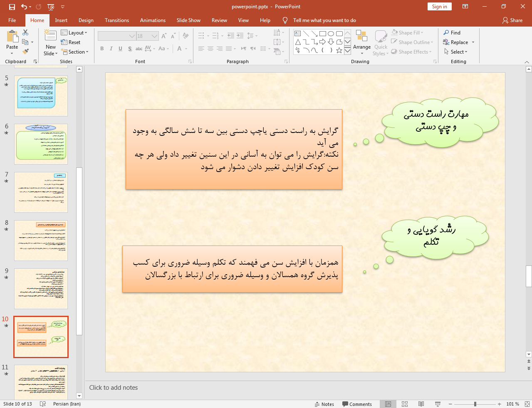Toggle the Notes pane in the status bar
Viewport: 532px width, 408px height.
click(x=324, y=404)
